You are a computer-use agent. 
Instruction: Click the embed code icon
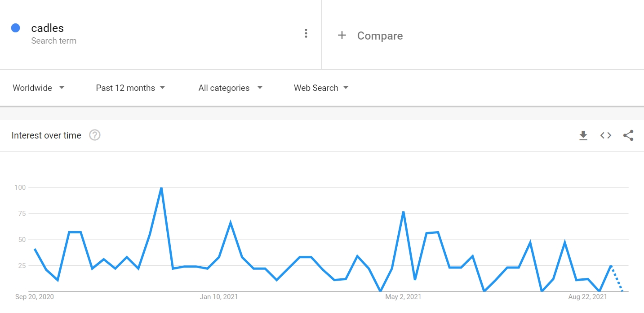(605, 135)
